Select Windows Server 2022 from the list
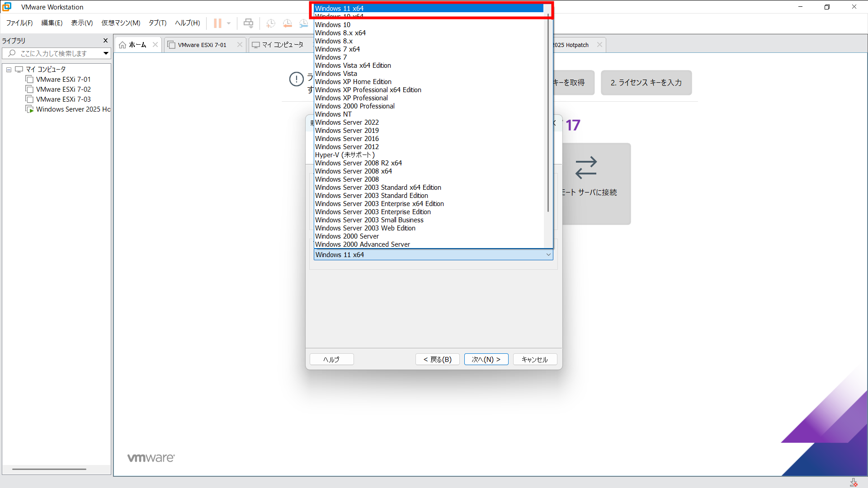The width and height of the screenshot is (868, 488). [x=347, y=122]
